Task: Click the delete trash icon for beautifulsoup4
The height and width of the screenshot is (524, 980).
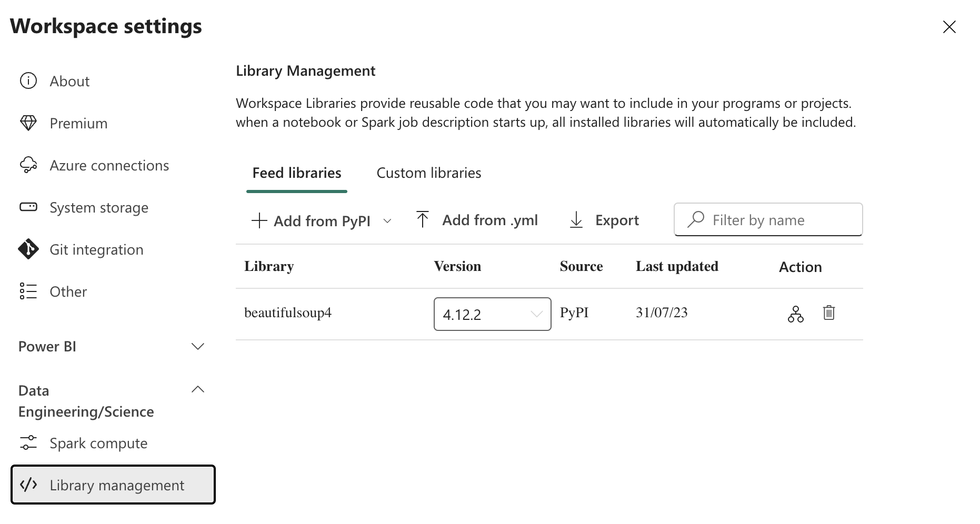Action: coord(828,313)
